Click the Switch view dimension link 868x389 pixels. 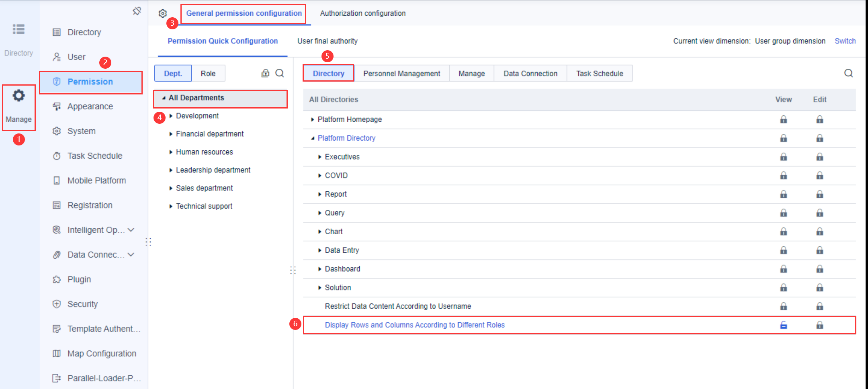click(x=845, y=41)
